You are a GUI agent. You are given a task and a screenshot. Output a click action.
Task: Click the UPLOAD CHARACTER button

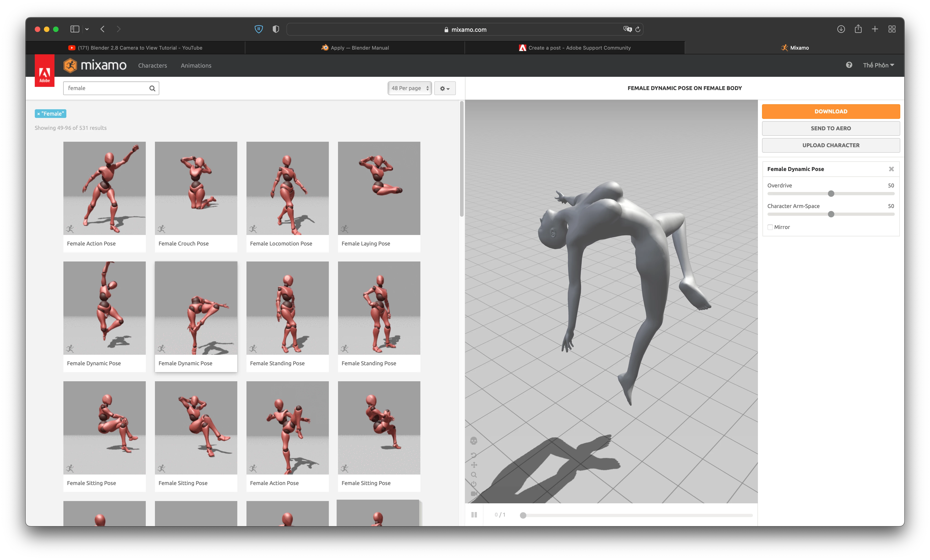pyautogui.click(x=830, y=145)
